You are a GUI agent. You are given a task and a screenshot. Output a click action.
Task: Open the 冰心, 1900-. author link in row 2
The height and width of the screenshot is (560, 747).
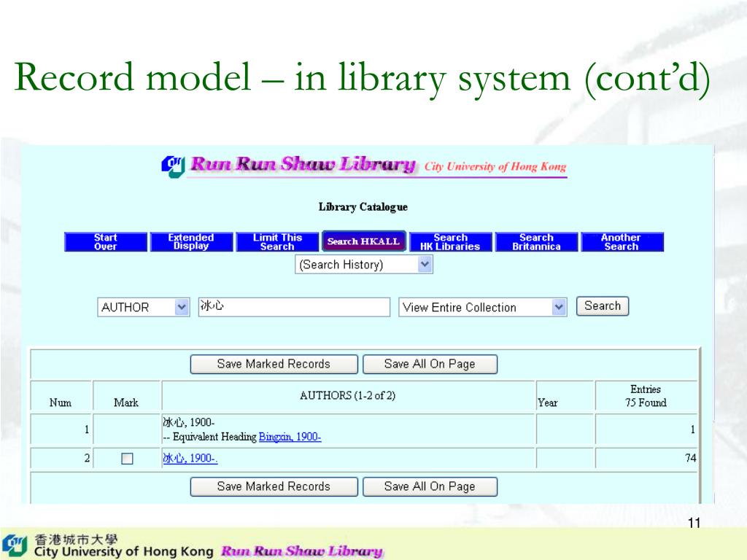pyautogui.click(x=190, y=458)
